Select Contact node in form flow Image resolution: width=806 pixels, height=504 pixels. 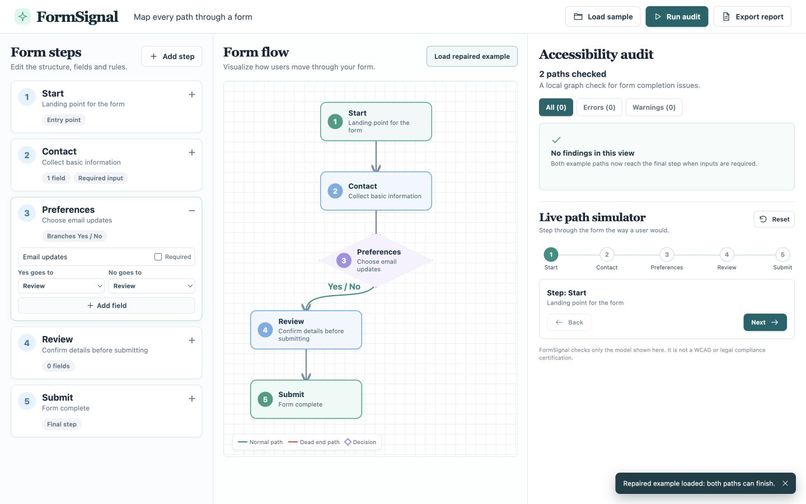376,191
